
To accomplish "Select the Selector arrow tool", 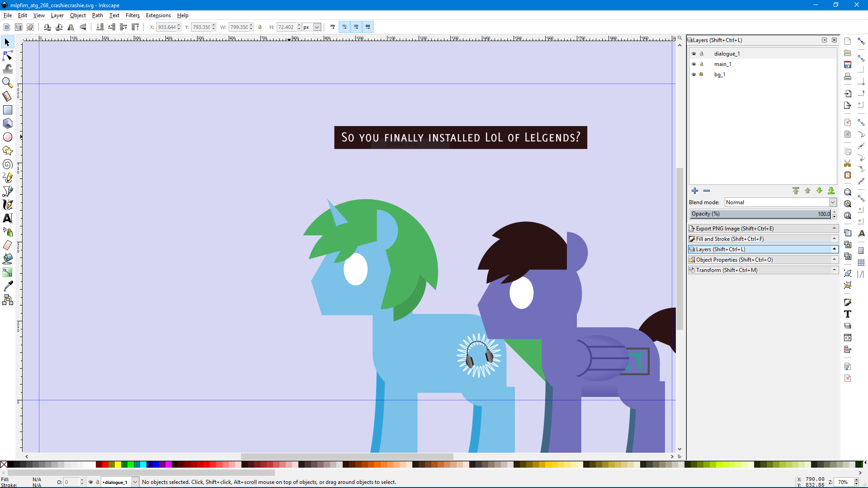I will point(8,42).
